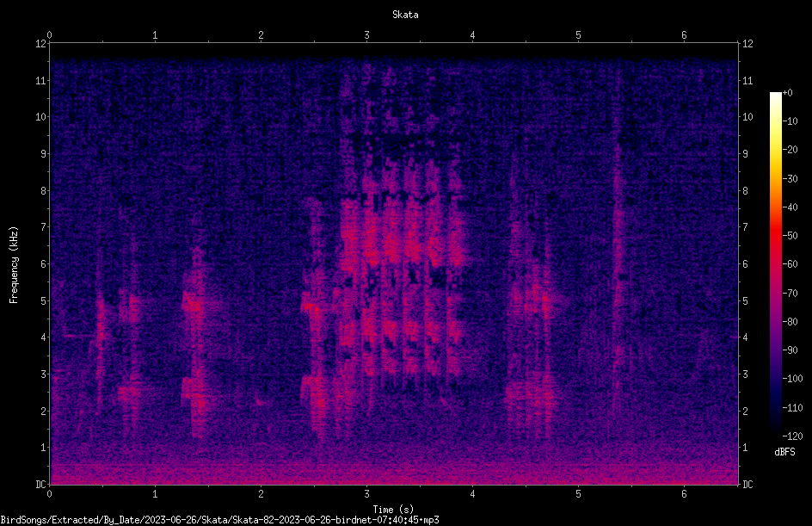This screenshot has height=526, width=812.
Task: Click the "Skata" title above the spectrogram
Action: (405, 15)
